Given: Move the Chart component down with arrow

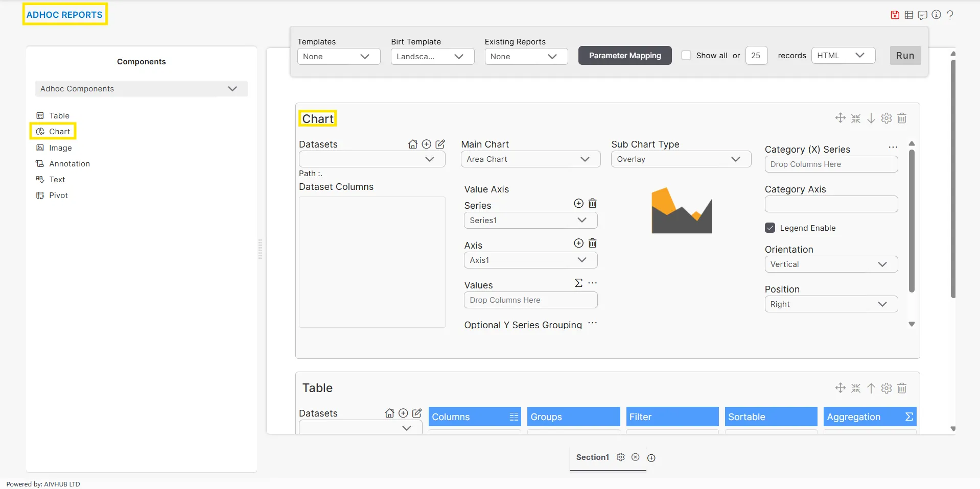Looking at the screenshot, I should (871, 118).
